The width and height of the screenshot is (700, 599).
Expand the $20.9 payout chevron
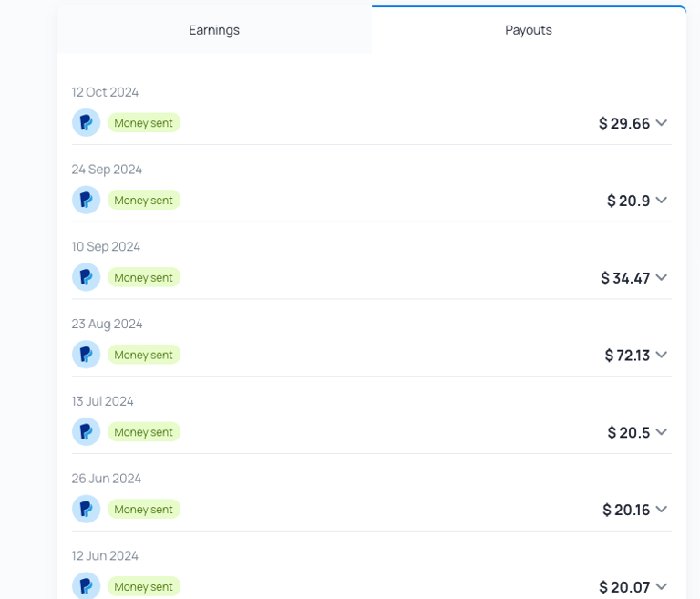click(662, 200)
